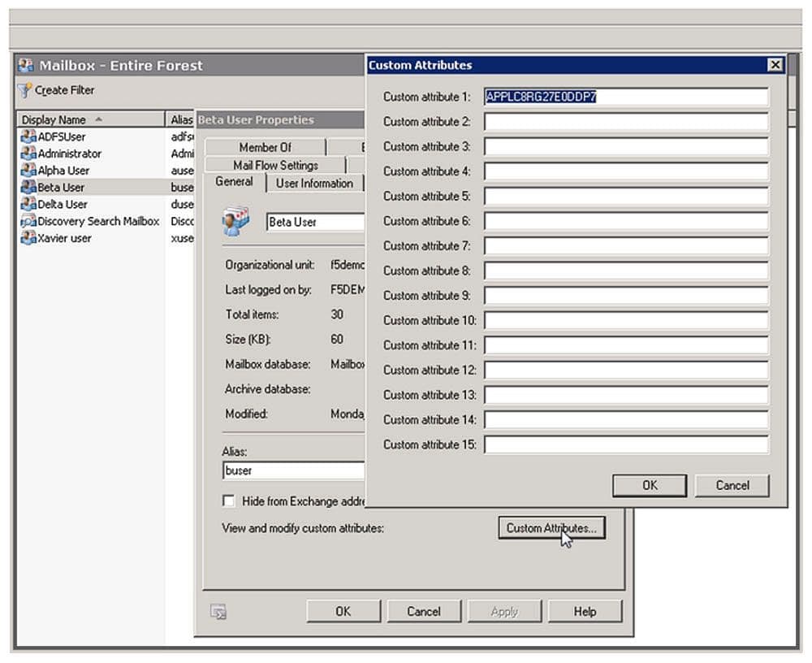Switch to the User Information tab
The width and height of the screenshot is (812, 663).
coord(314,183)
